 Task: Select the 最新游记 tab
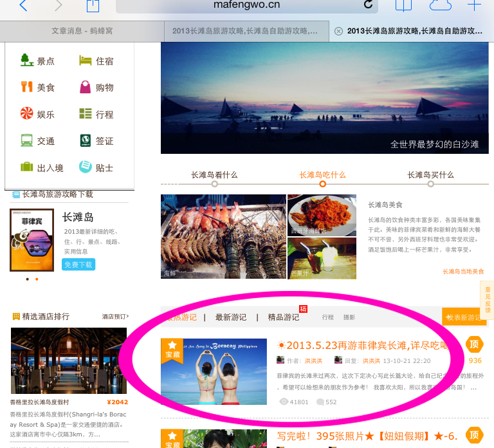232,317
